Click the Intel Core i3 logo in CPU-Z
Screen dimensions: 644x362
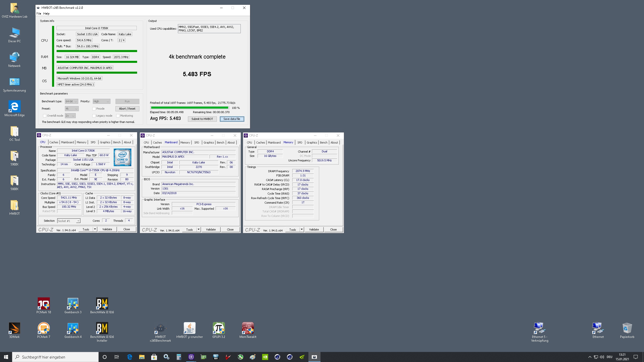click(123, 157)
